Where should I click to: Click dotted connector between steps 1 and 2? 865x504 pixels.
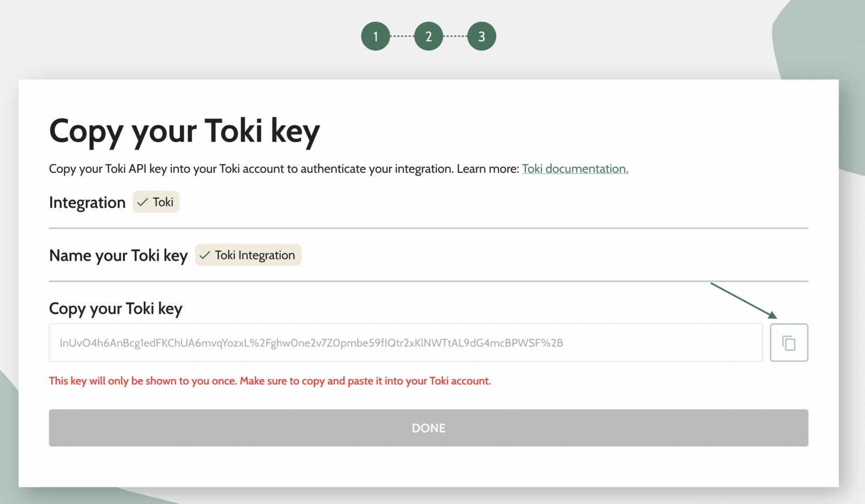(402, 36)
